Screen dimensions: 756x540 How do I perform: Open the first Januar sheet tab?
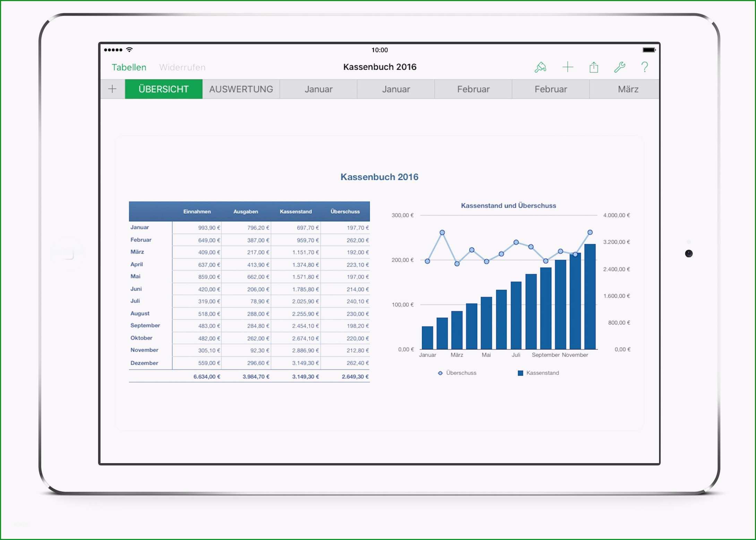(318, 89)
